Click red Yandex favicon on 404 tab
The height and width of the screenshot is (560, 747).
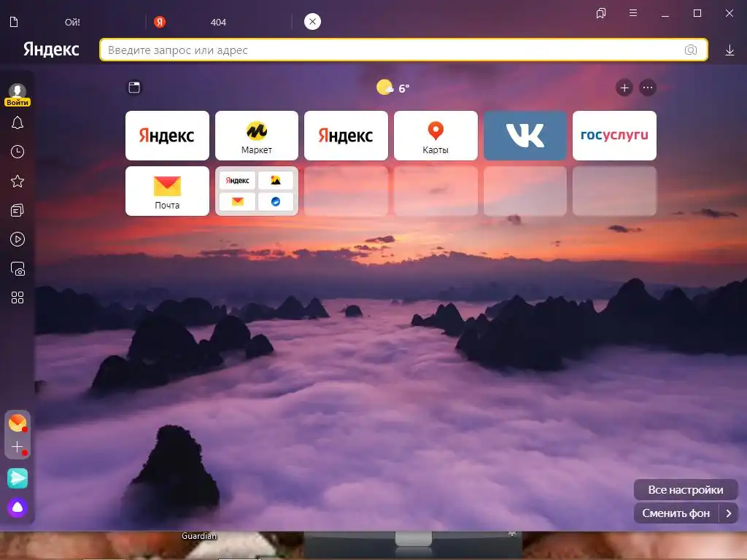[160, 21]
